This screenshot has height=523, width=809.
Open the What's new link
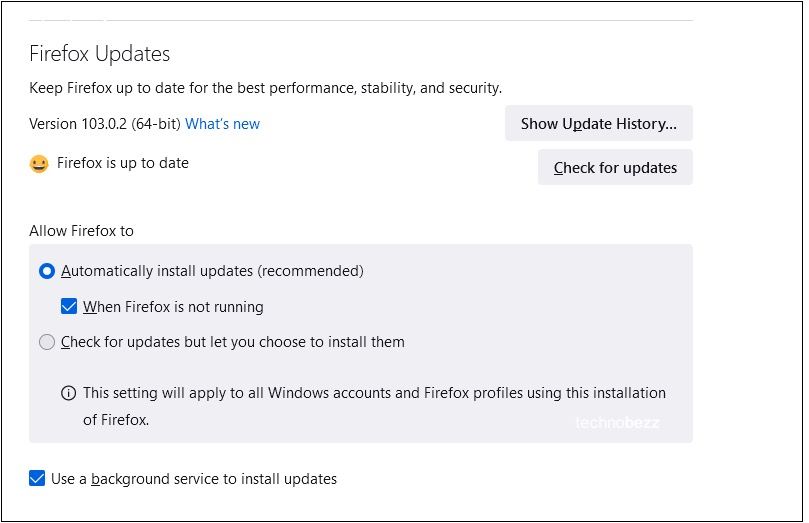(222, 124)
